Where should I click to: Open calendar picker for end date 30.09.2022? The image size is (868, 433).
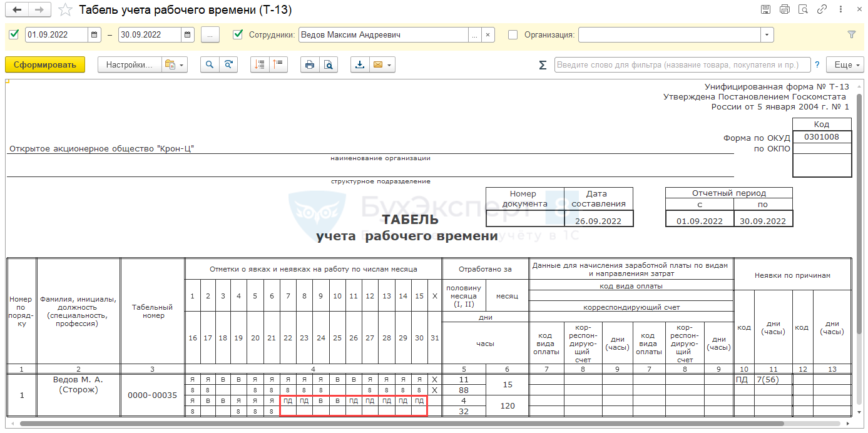click(187, 35)
